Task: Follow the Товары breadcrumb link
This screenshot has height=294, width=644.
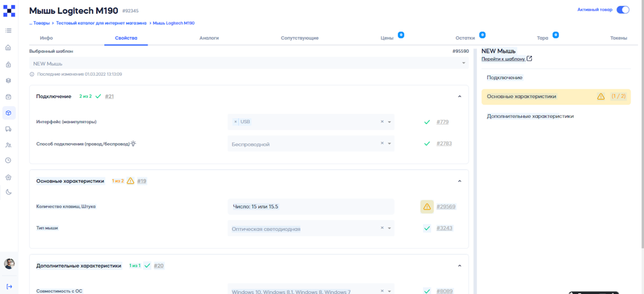Action: [x=41, y=23]
